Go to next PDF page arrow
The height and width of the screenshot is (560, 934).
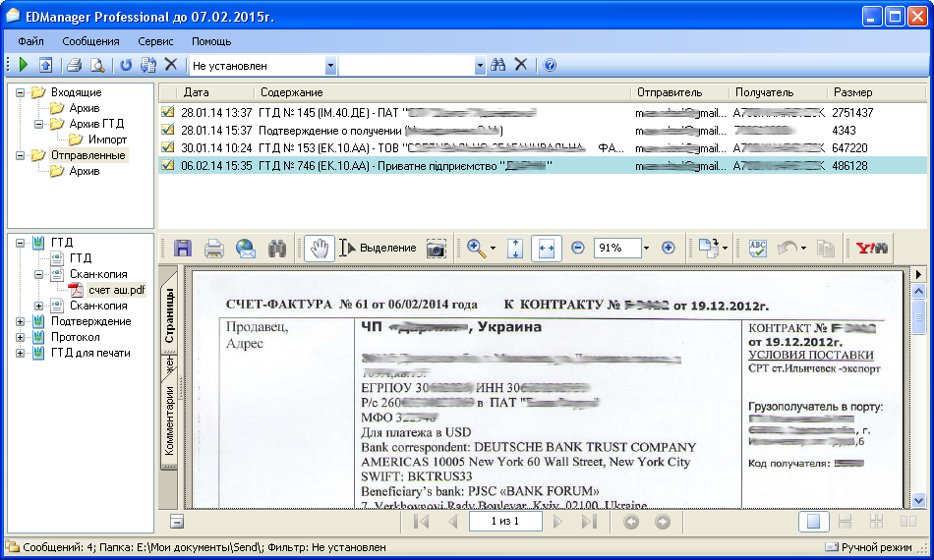point(557,522)
